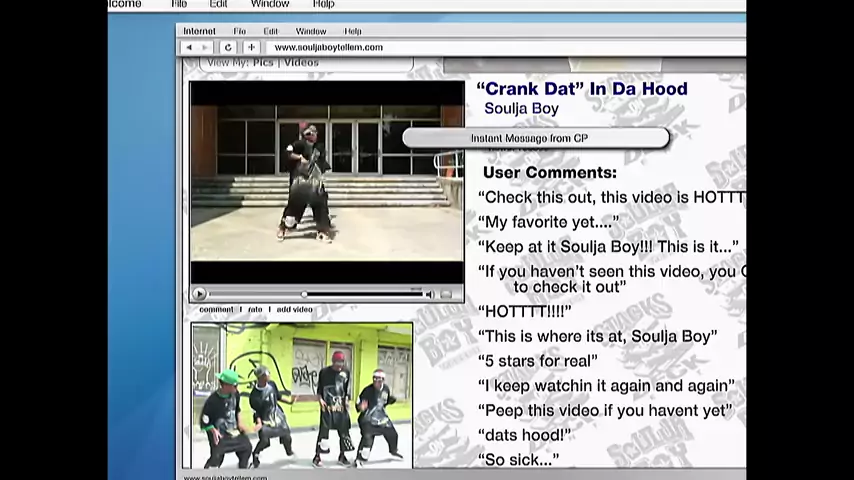
Task: Open the Internet menu in the browser
Action: click(x=199, y=31)
